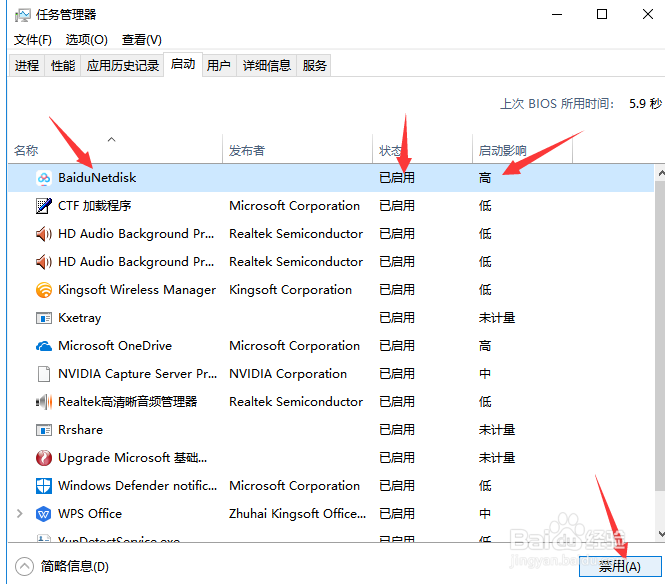This screenshot has width=665, height=584.
Task: Switch to the 用户 tab
Action: tap(219, 66)
